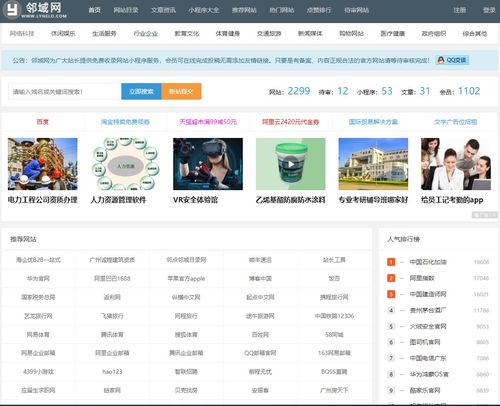Open BOSS直聘 in recommended sites
Screen dimensions: 500x406
point(334,372)
